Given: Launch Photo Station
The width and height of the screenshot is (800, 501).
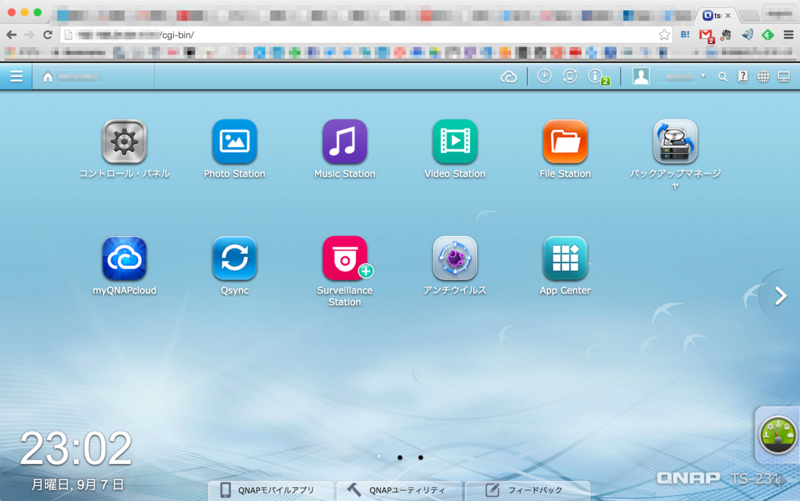Looking at the screenshot, I should pos(234,142).
